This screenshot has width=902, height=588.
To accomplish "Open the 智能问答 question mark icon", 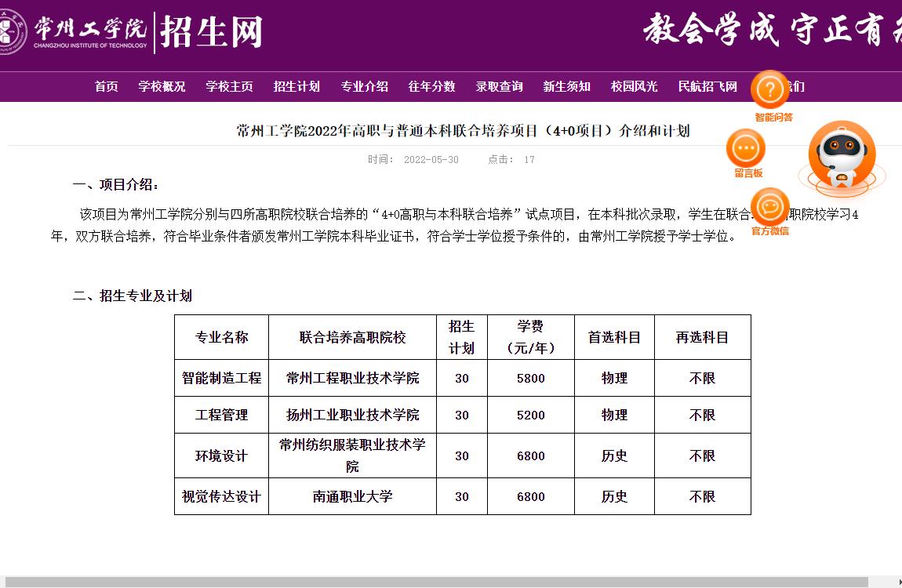I will 770,89.
